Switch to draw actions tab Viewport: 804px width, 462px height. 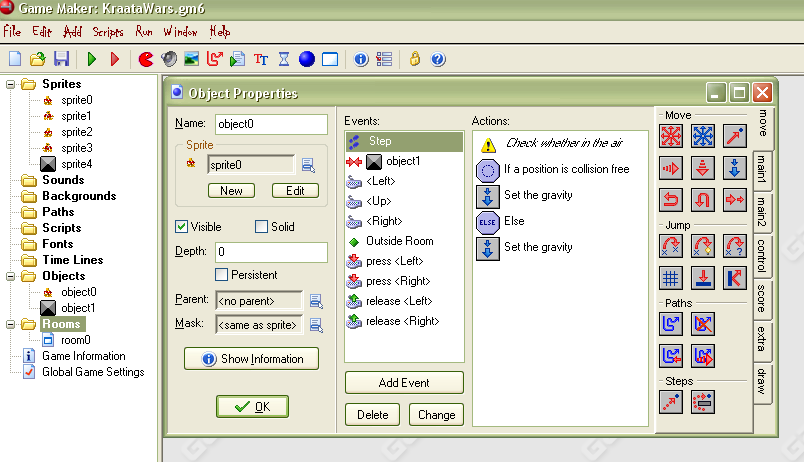(x=762, y=381)
